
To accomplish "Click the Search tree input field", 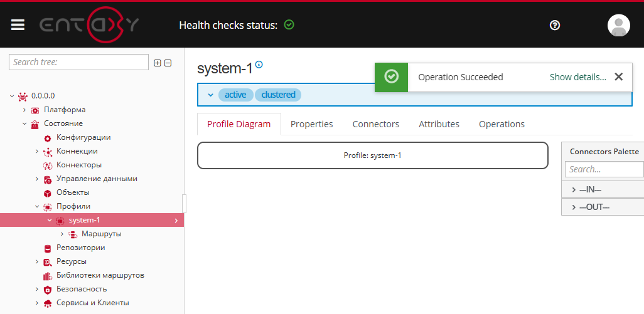I will [x=78, y=62].
